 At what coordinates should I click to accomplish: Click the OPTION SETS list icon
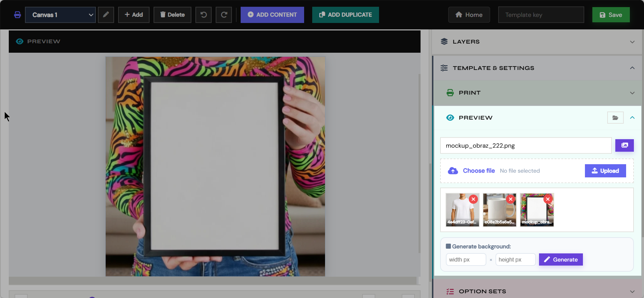click(450, 291)
